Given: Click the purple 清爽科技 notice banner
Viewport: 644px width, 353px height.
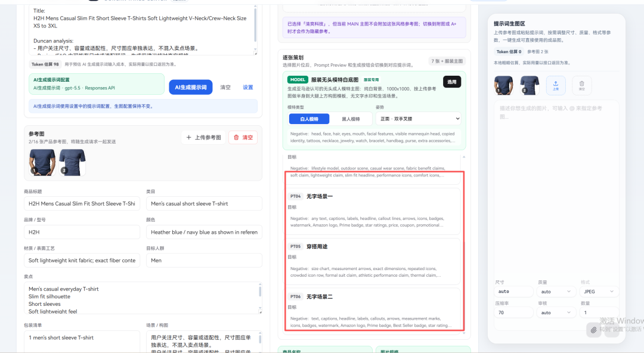Looking at the screenshot, I should 374,27.
